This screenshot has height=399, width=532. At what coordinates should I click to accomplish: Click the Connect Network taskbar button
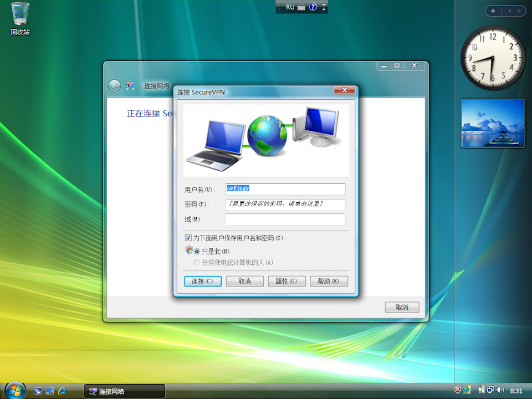pos(125,391)
